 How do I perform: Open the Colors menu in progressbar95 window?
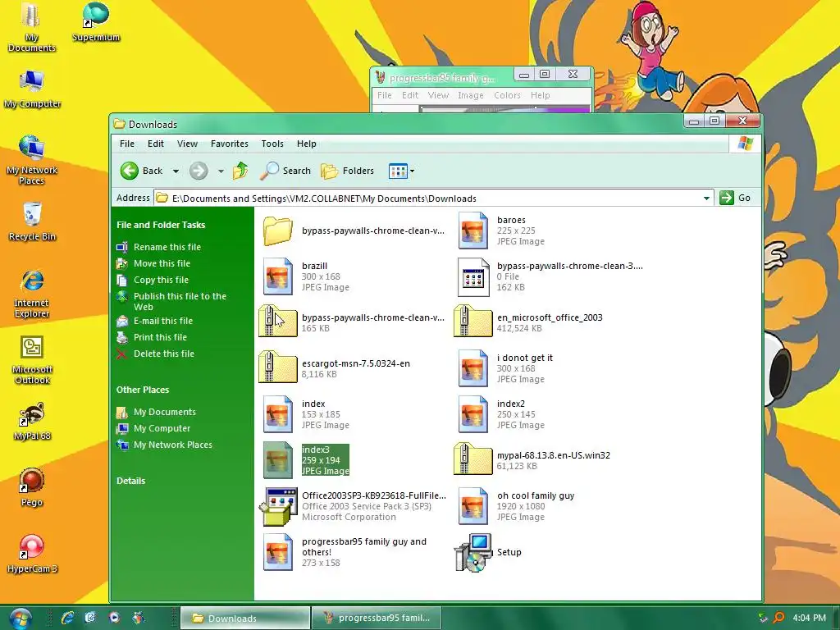(507, 95)
